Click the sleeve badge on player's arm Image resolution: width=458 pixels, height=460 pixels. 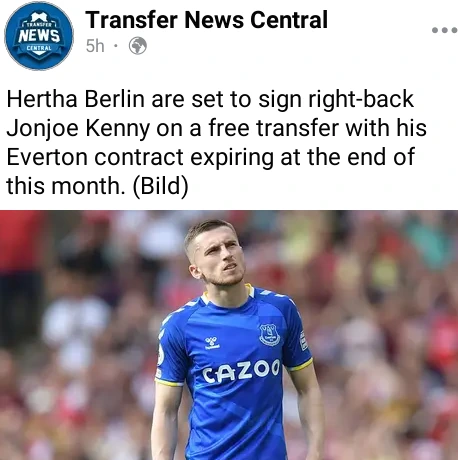tap(303, 340)
